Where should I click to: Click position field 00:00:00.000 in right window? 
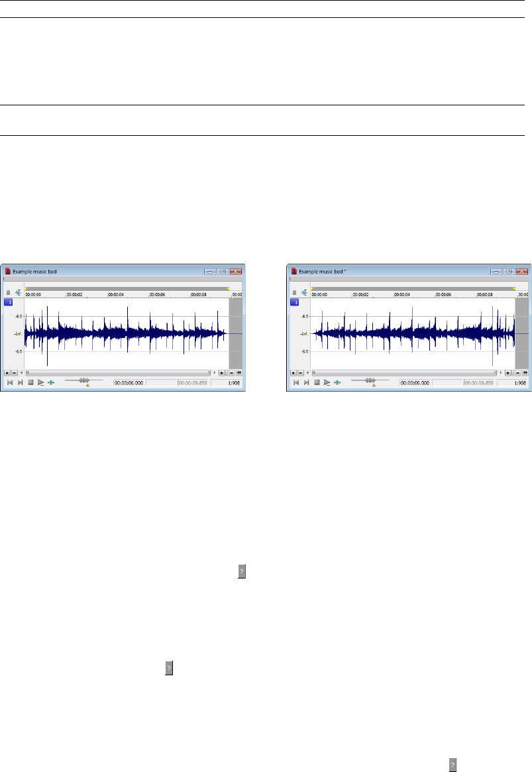415,382
